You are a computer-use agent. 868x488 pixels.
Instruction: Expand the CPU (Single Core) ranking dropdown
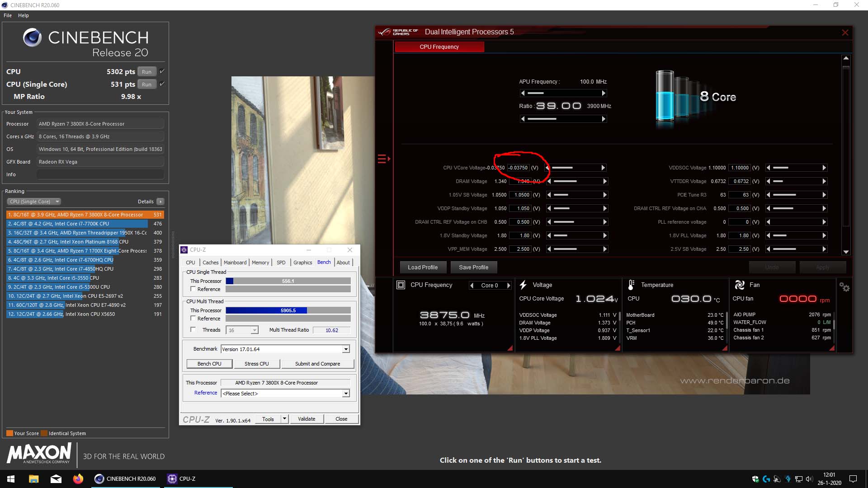[x=34, y=202]
